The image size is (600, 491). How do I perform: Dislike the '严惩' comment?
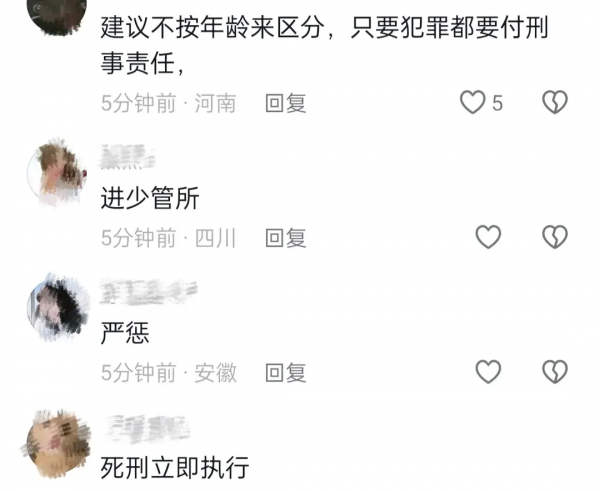coord(555,372)
